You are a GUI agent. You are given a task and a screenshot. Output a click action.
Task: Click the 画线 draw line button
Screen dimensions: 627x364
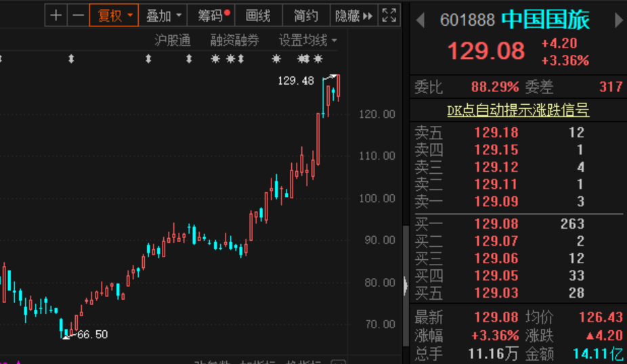pos(258,15)
